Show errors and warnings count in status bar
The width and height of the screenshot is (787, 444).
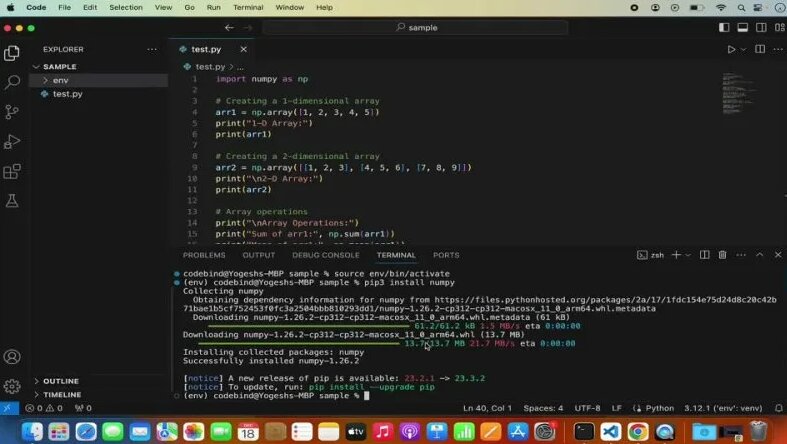(x=44, y=408)
